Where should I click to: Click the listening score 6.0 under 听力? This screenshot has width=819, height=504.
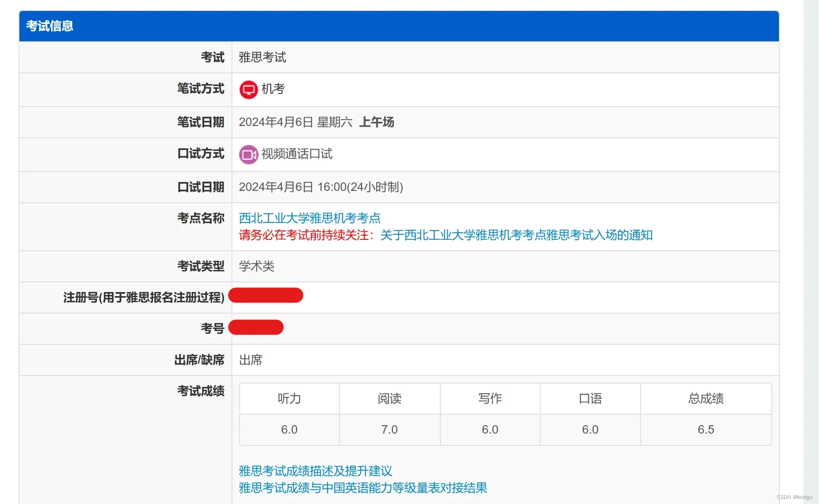point(289,430)
